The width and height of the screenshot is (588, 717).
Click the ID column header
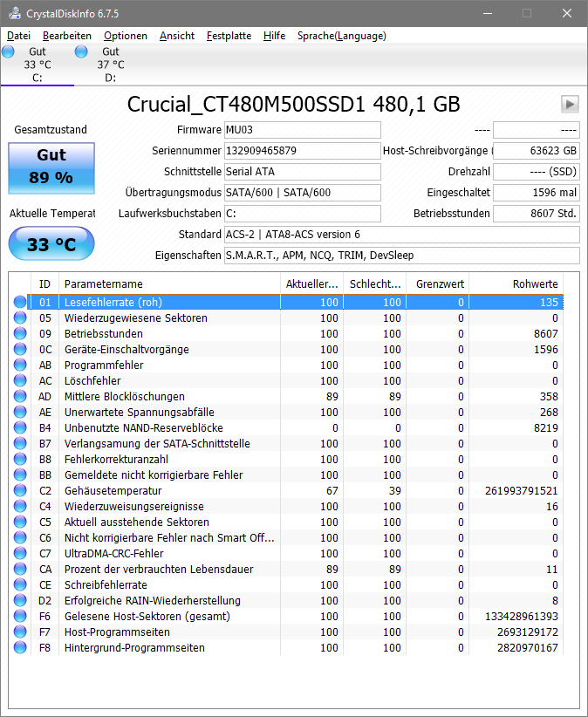click(44, 284)
